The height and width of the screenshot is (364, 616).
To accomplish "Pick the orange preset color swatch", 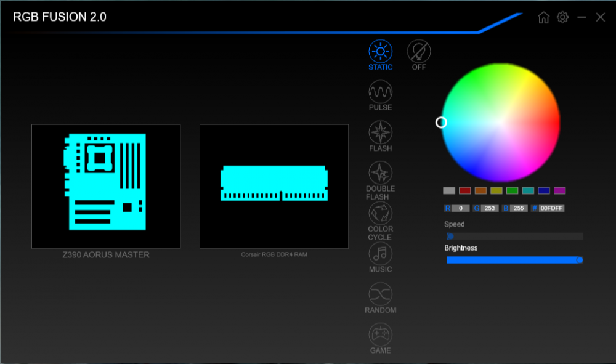I will point(481,190).
